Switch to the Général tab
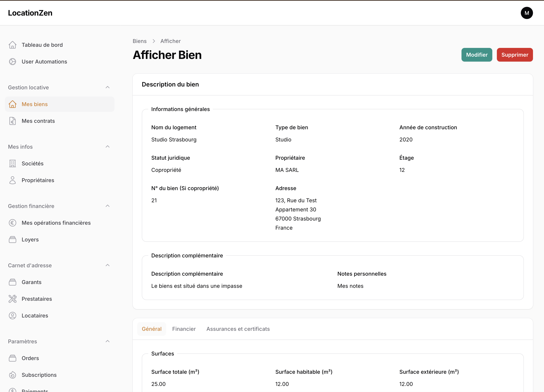The width and height of the screenshot is (544, 392). pos(152,329)
